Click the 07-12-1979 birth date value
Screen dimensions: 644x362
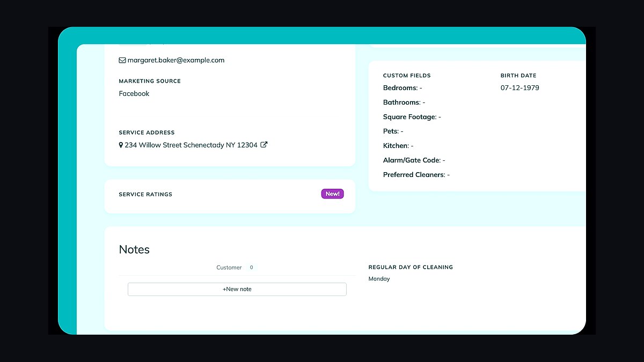coord(520,88)
